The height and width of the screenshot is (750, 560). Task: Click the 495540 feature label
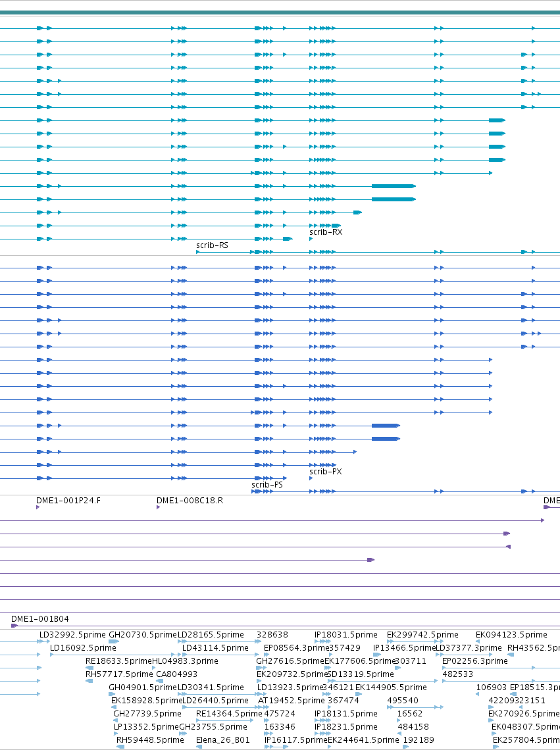[x=403, y=700]
